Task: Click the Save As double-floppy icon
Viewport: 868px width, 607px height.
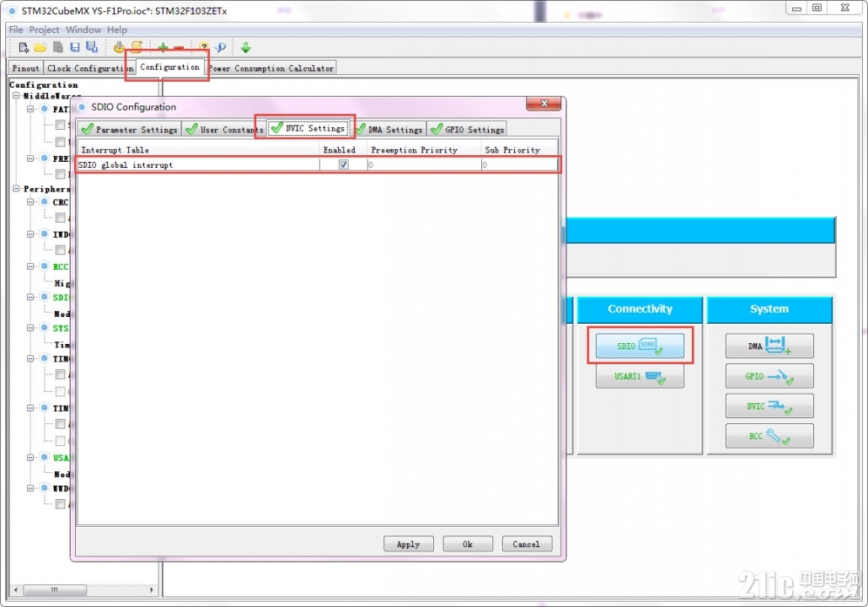Action: [x=92, y=47]
